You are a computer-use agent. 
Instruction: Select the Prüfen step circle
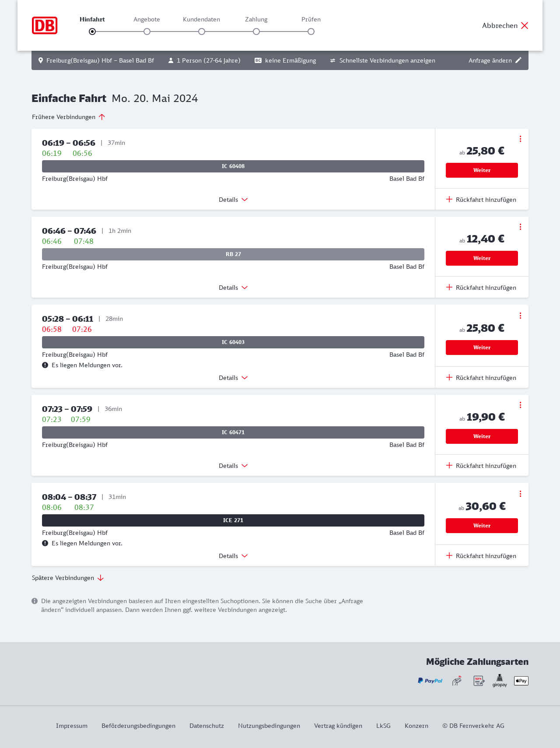pyautogui.click(x=311, y=32)
